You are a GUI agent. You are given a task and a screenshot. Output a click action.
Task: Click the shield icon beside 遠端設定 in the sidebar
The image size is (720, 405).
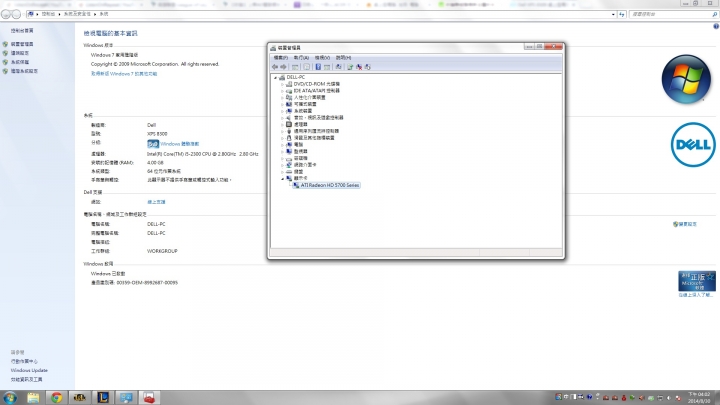pyautogui.click(x=5, y=53)
